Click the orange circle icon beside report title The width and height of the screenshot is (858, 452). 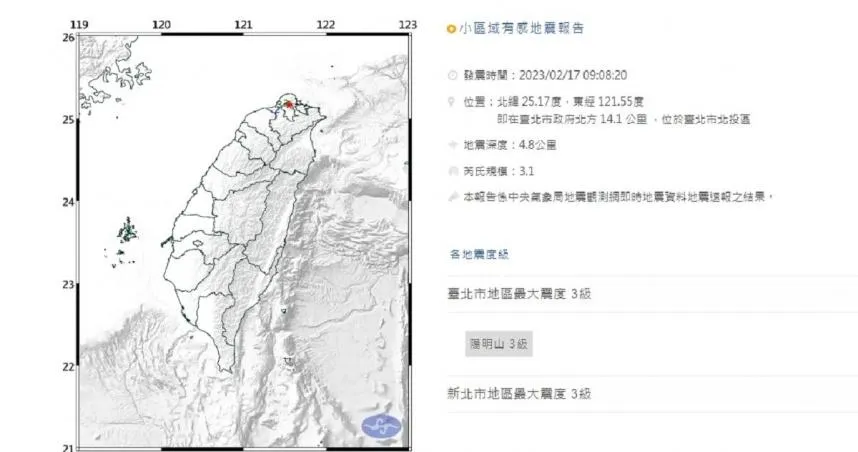451,29
